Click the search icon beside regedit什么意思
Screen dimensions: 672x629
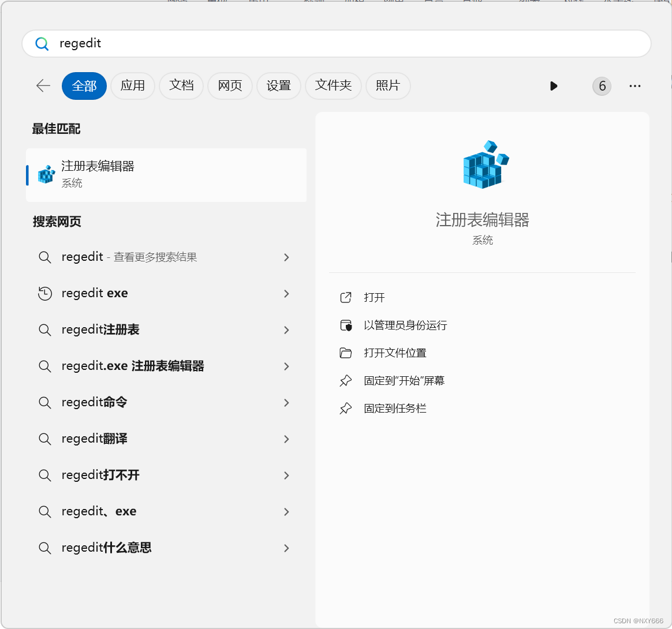(x=44, y=548)
